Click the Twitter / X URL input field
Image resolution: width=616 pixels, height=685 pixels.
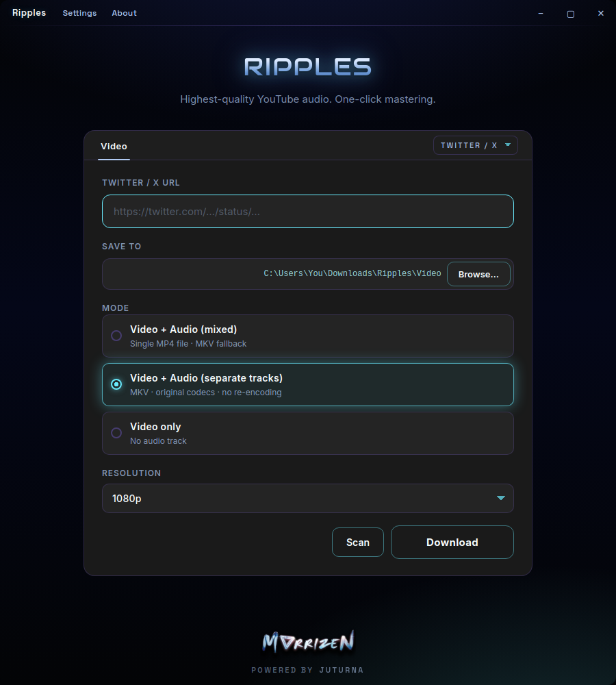click(x=308, y=212)
